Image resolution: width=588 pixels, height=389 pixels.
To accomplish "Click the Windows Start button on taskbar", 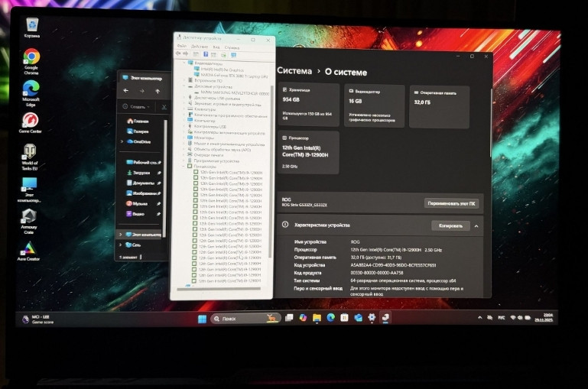I will (x=202, y=318).
